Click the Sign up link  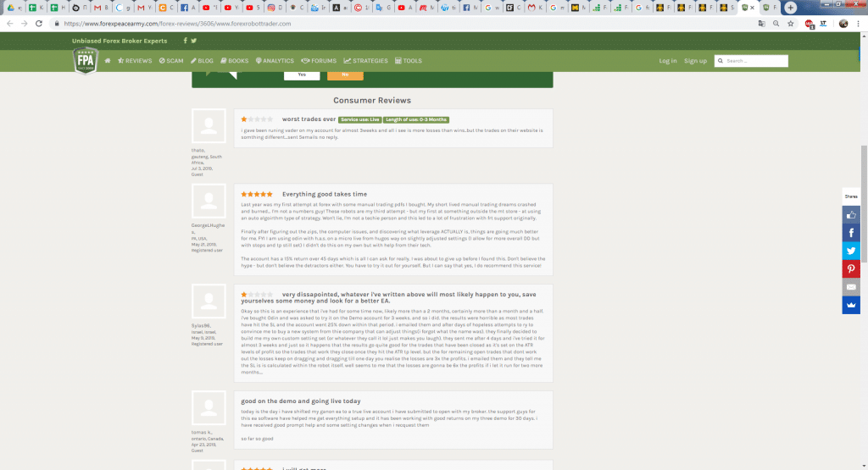[695, 61]
